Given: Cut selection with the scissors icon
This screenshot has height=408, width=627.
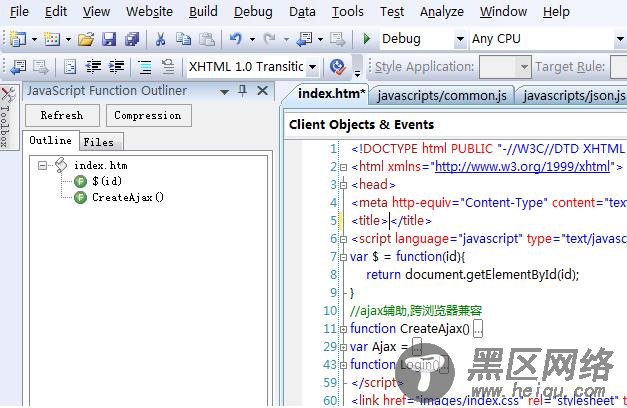Looking at the screenshot, I should [160, 39].
